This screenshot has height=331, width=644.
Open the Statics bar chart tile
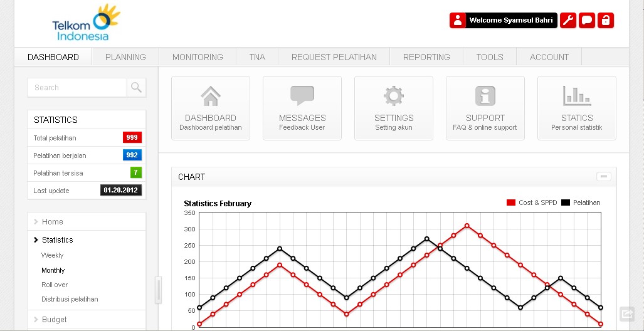pyautogui.click(x=577, y=108)
